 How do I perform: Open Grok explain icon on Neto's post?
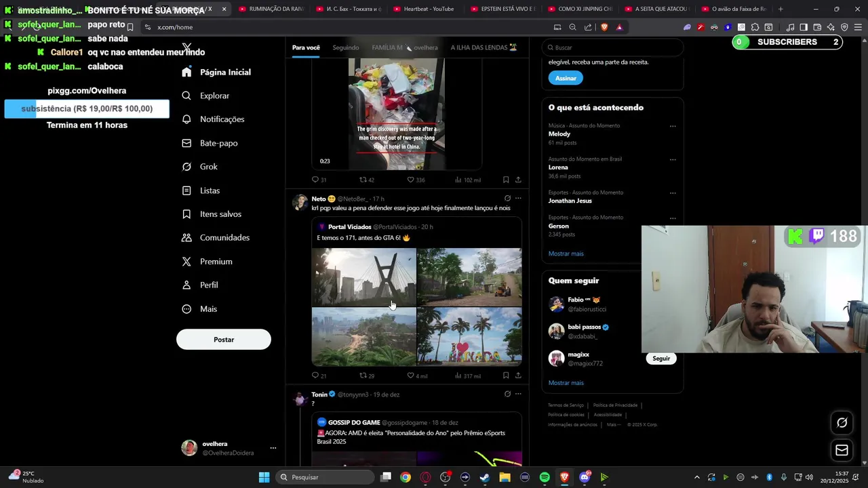507,199
